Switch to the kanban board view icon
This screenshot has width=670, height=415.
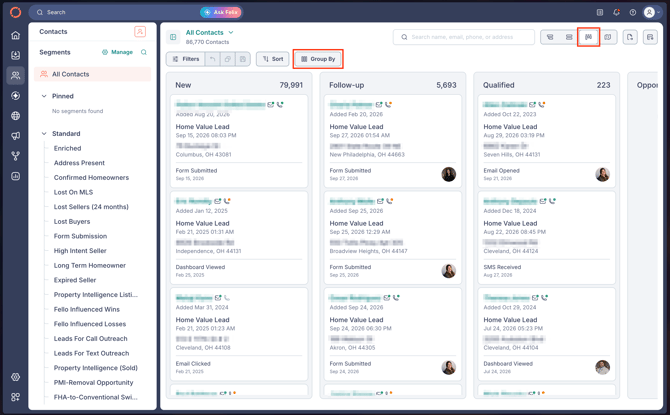tap(588, 37)
